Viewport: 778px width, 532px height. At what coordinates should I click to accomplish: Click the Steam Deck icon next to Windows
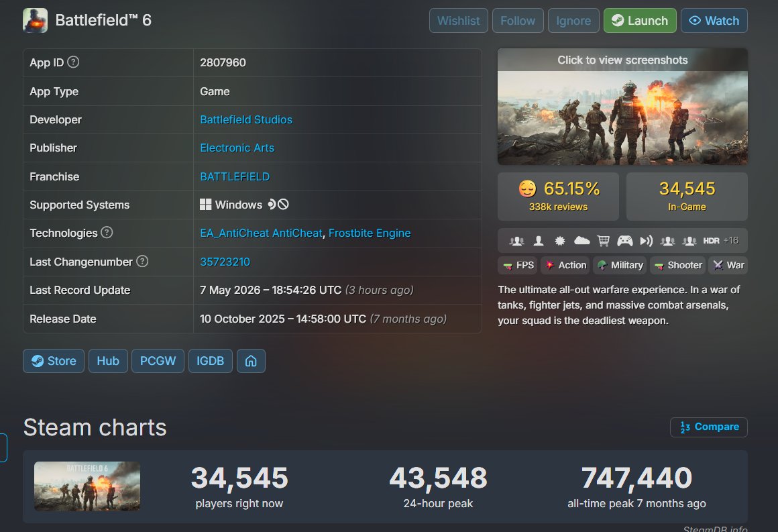(x=272, y=204)
